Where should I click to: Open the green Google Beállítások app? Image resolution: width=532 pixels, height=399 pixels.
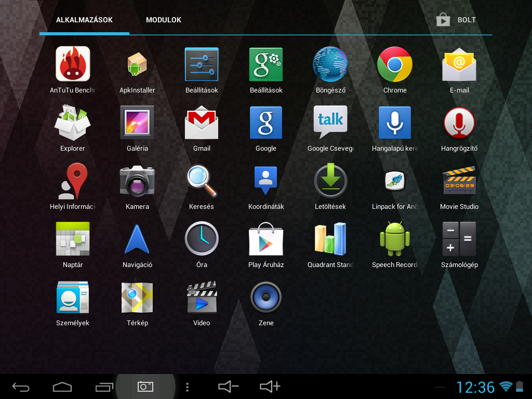pos(266,70)
